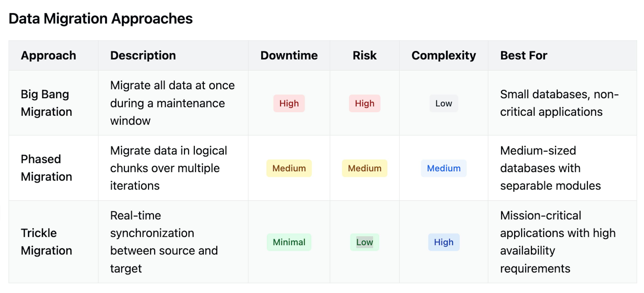Viewport: 644px width, 293px height.
Task: Click the Best For column header
Action: click(523, 55)
